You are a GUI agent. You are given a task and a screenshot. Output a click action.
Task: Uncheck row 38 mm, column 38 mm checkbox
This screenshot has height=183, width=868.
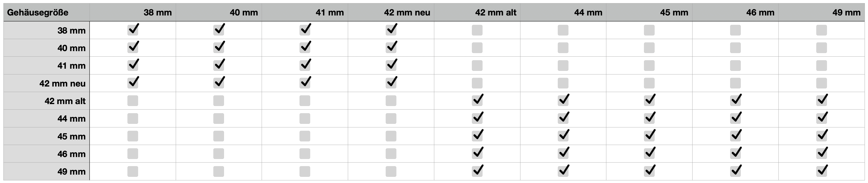pyautogui.click(x=133, y=30)
